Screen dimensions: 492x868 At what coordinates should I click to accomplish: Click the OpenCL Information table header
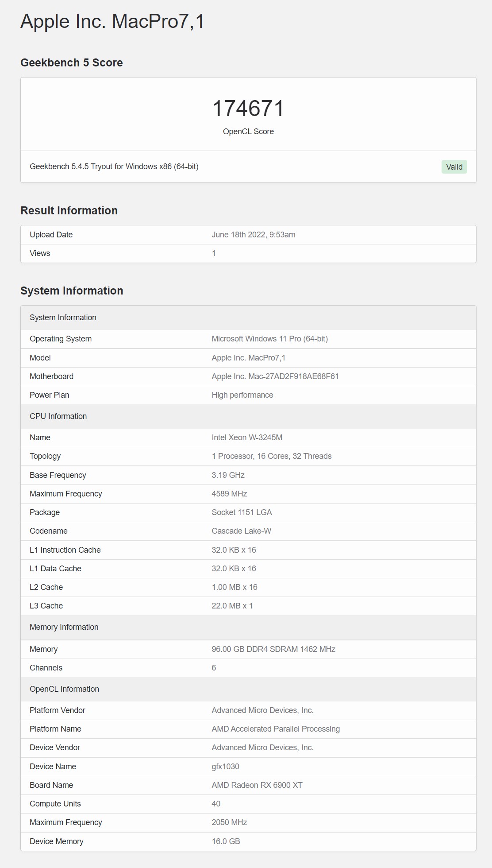point(248,689)
